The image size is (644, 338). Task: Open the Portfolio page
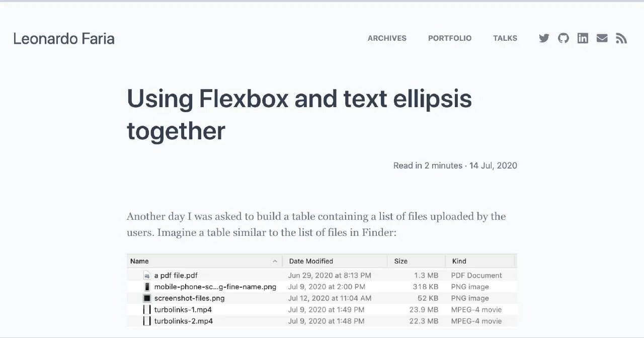(450, 38)
